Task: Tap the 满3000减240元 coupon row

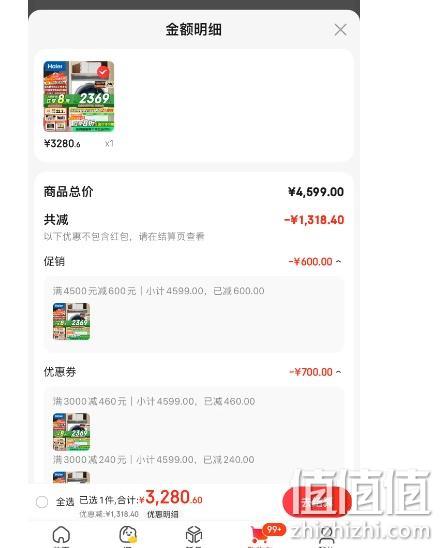Action: [x=154, y=460]
